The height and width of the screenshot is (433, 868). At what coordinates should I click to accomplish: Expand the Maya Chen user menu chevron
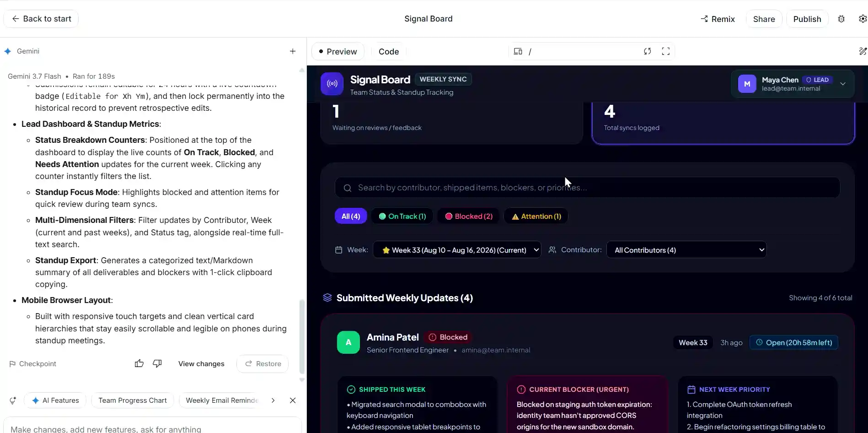click(843, 84)
